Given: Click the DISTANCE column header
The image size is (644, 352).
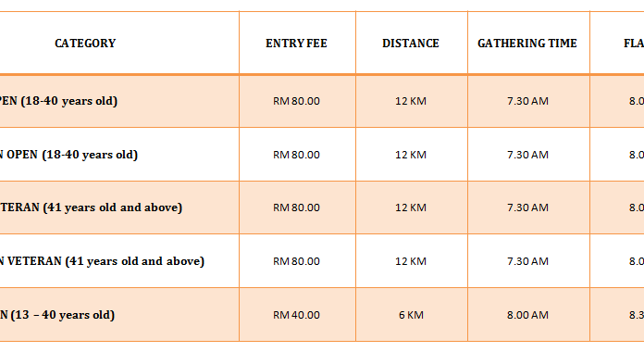Looking at the screenshot, I should 411,44.
